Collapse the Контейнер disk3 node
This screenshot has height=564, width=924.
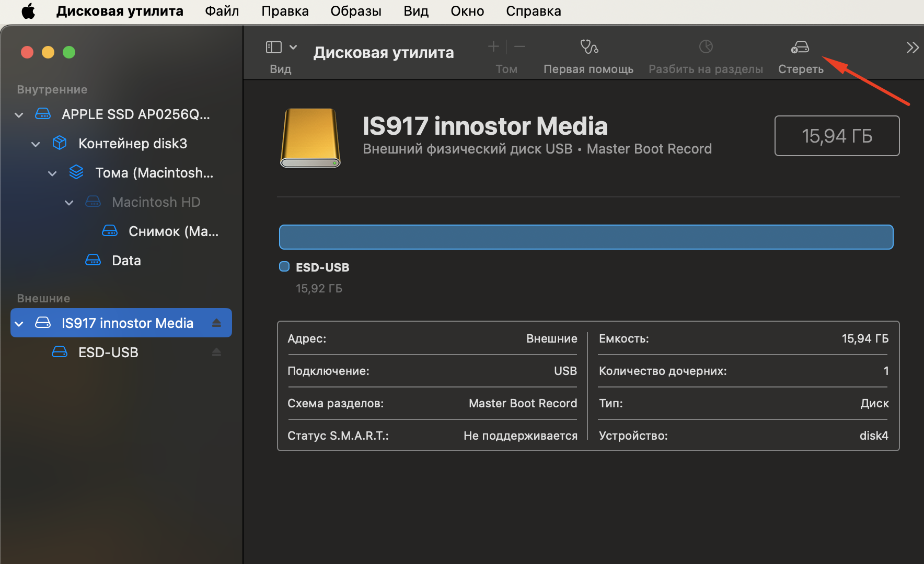coord(36,144)
